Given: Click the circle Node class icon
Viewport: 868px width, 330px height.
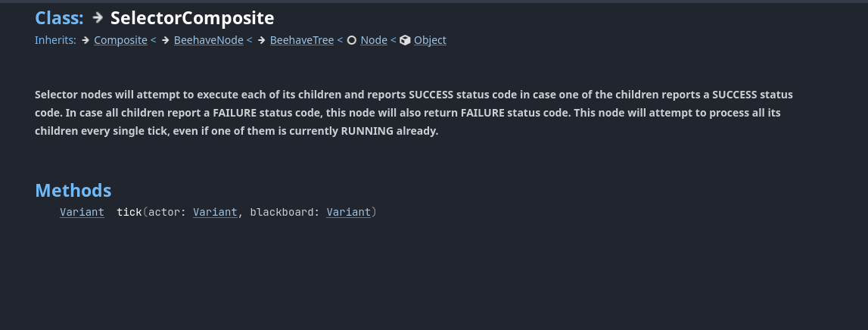Looking at the screenshot, I should [352, 40].
